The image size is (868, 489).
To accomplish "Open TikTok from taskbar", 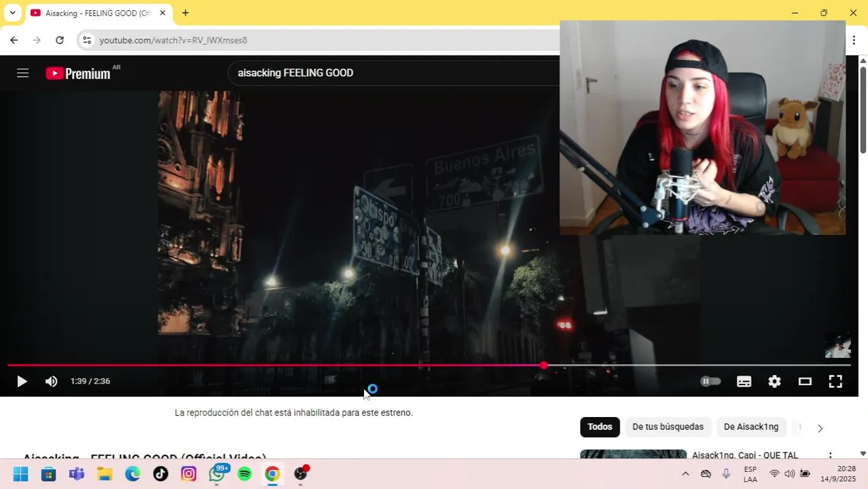I will click(x=160, y=474).
